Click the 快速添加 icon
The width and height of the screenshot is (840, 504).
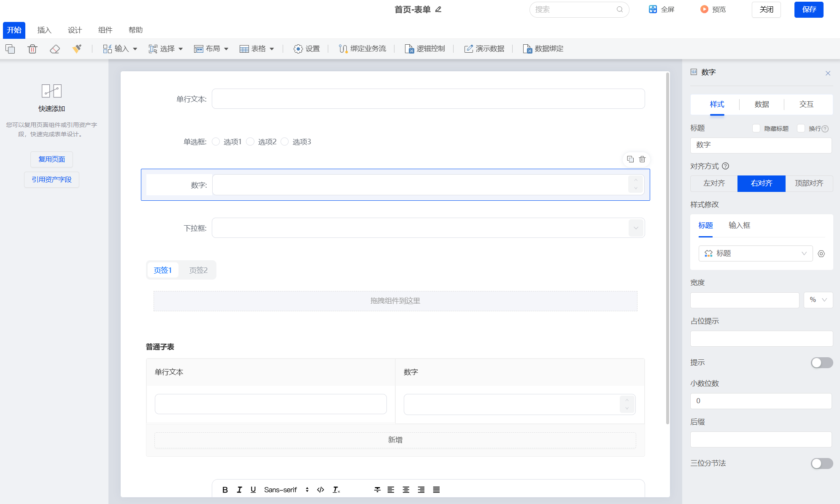(52, 91)
